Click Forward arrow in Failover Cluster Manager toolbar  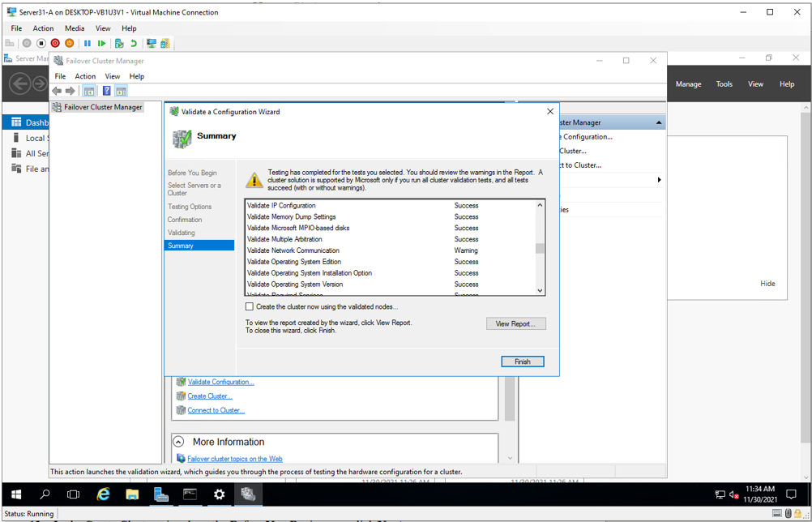70,91
